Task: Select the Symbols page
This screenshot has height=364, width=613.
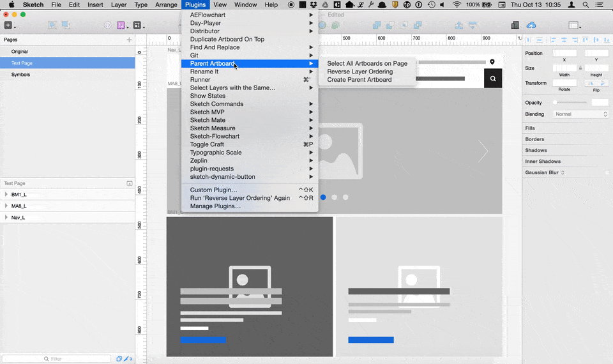Action: pyautogui.click(x=68, y=75)
